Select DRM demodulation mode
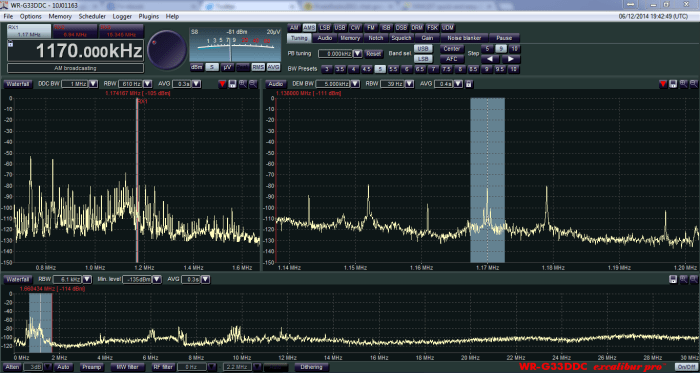The image size is (700, 373). [x=417, y=28]
